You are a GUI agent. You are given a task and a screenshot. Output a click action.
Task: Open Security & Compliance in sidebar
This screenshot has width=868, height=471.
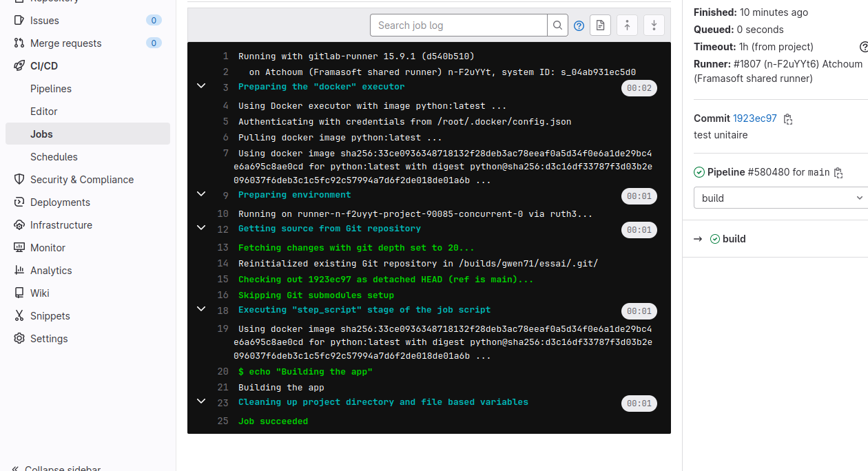[81, 180]
